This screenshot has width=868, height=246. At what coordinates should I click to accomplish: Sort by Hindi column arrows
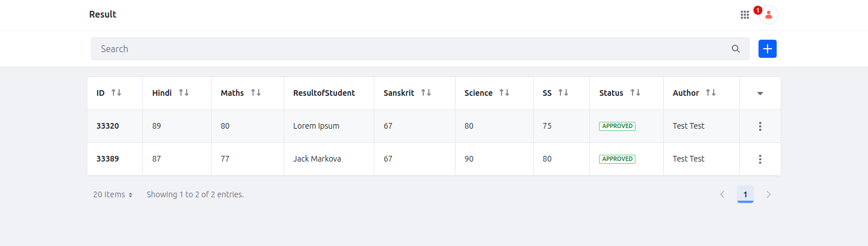(184, 93)
